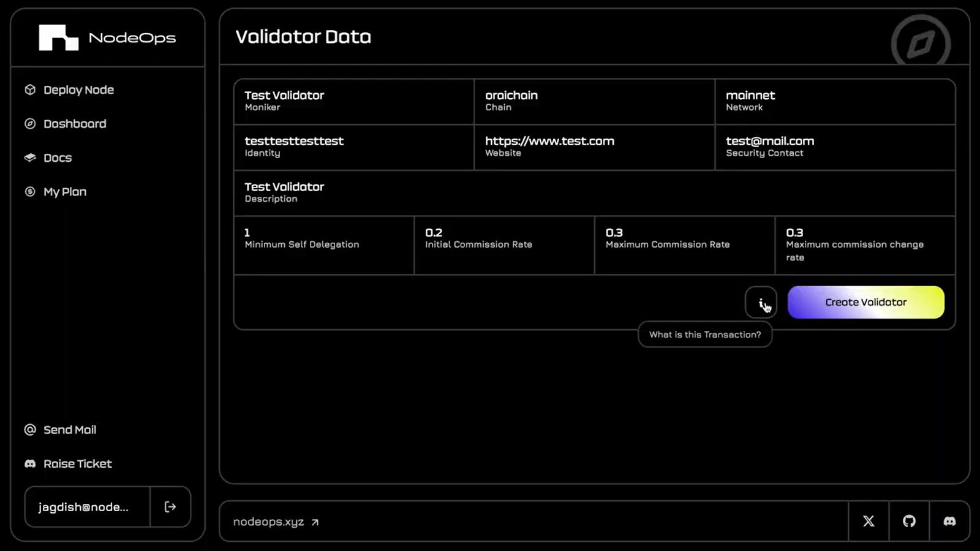Click the oraichain chain value

(x=511, y=95)
